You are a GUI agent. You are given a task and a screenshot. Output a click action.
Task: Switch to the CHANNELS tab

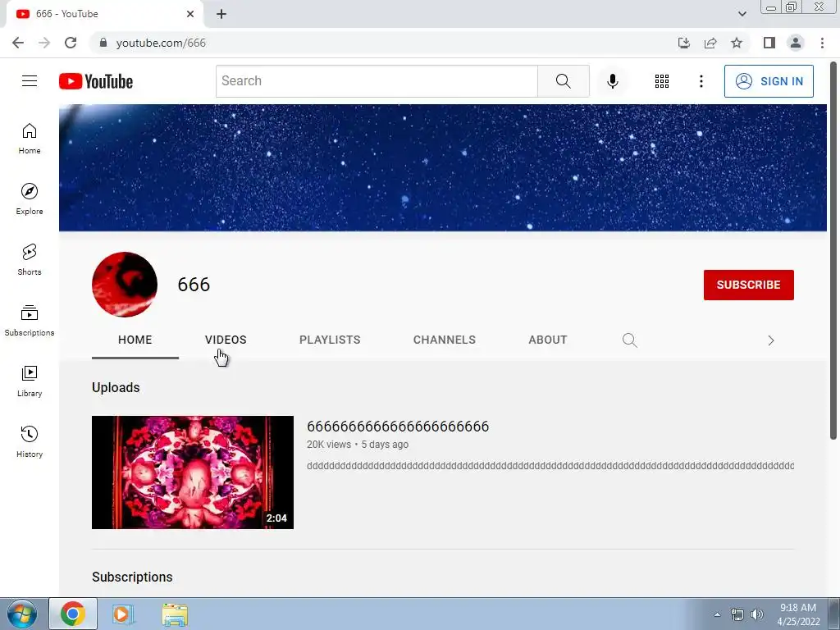(x=444, y=340)
